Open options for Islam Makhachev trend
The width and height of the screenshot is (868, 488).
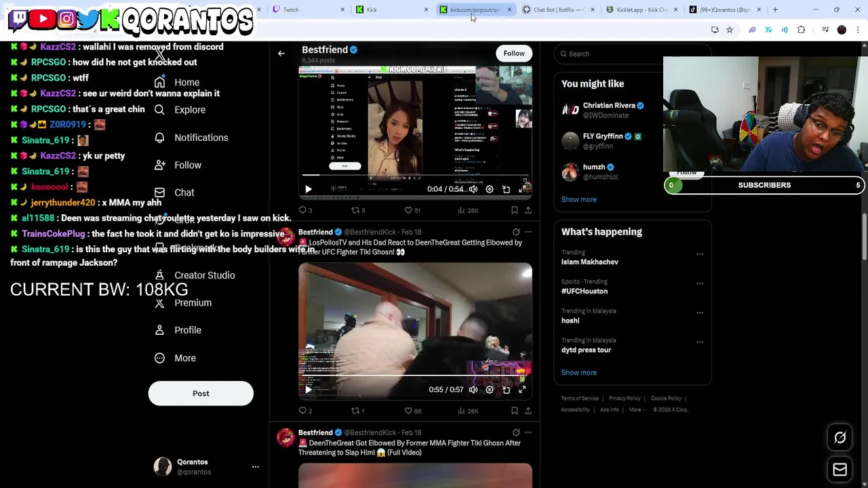point(700,254)
